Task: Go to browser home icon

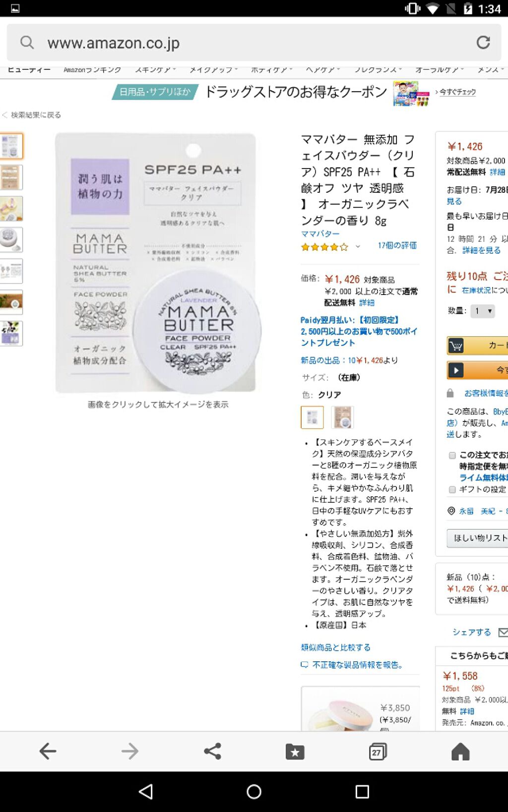Action: coord(460,752)
